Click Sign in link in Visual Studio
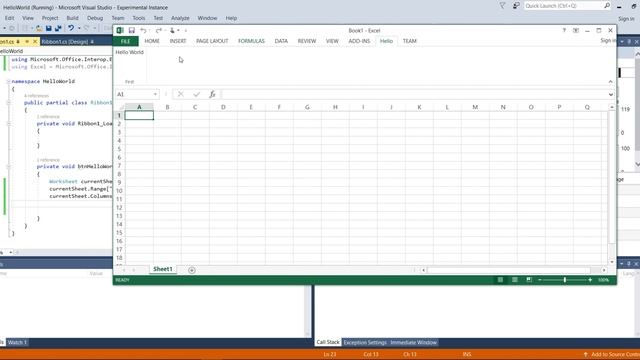The height and width of the screenshot is (360, 640). (x=626, y=19)
